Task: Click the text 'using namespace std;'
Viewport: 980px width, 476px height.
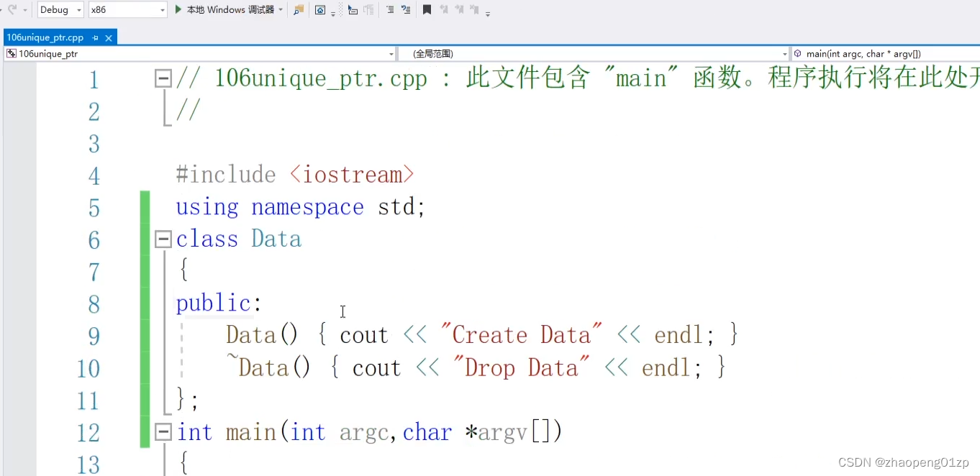Action: 301,207
